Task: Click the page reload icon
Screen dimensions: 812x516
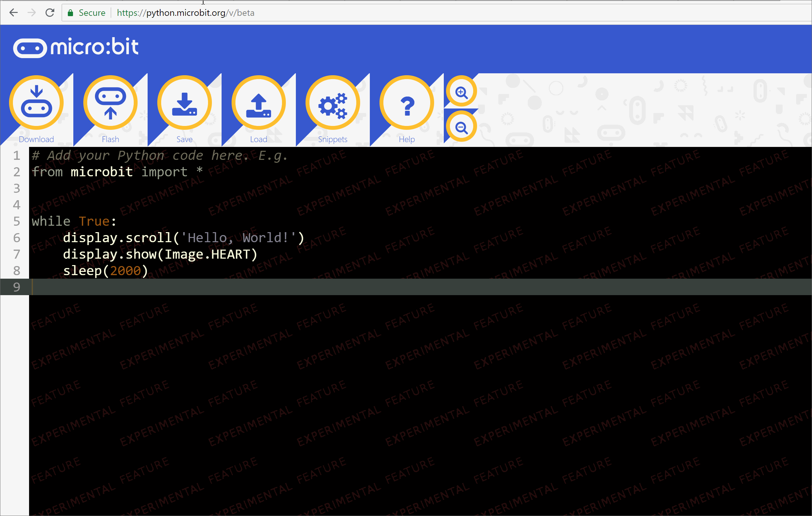Action: (x=50, y=13)
